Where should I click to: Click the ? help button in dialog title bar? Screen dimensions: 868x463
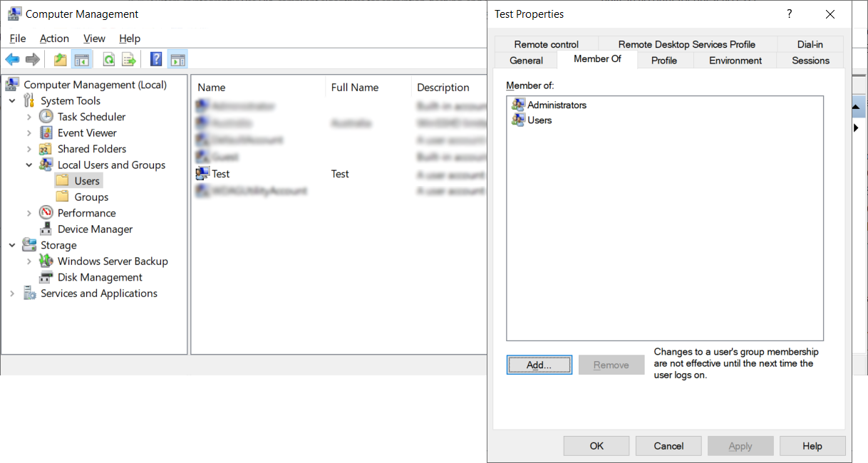789,14
